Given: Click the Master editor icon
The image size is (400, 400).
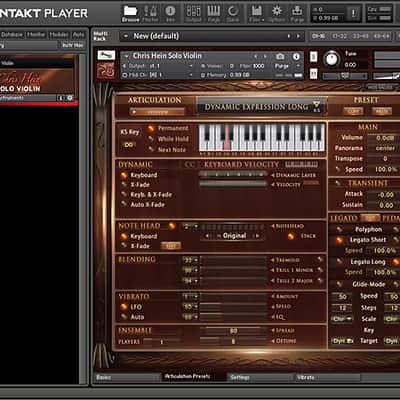Looking at the screenshot, I should 150,13.
